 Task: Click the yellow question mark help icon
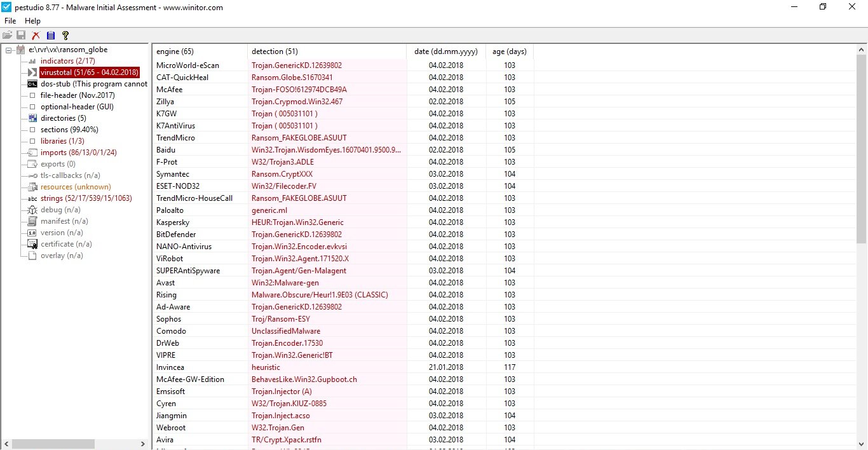(65, 36)
